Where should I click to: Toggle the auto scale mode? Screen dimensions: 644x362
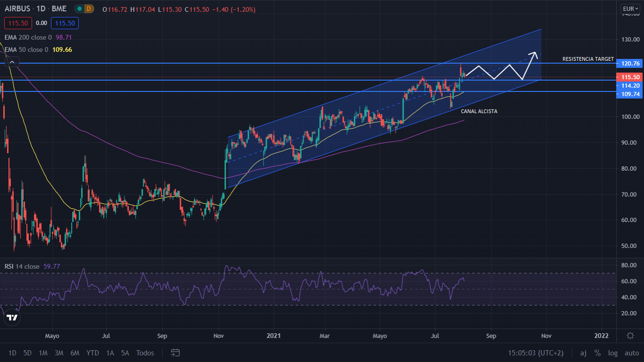point(631,353)
